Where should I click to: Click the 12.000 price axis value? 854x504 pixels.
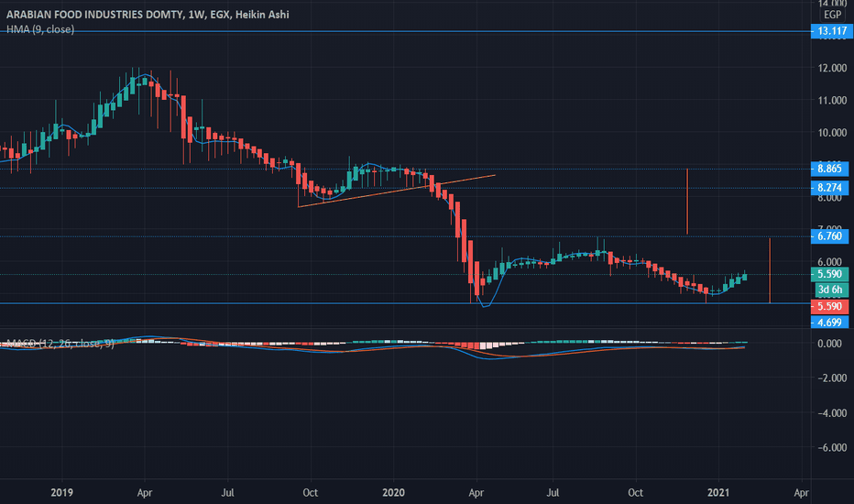point(832,68)
